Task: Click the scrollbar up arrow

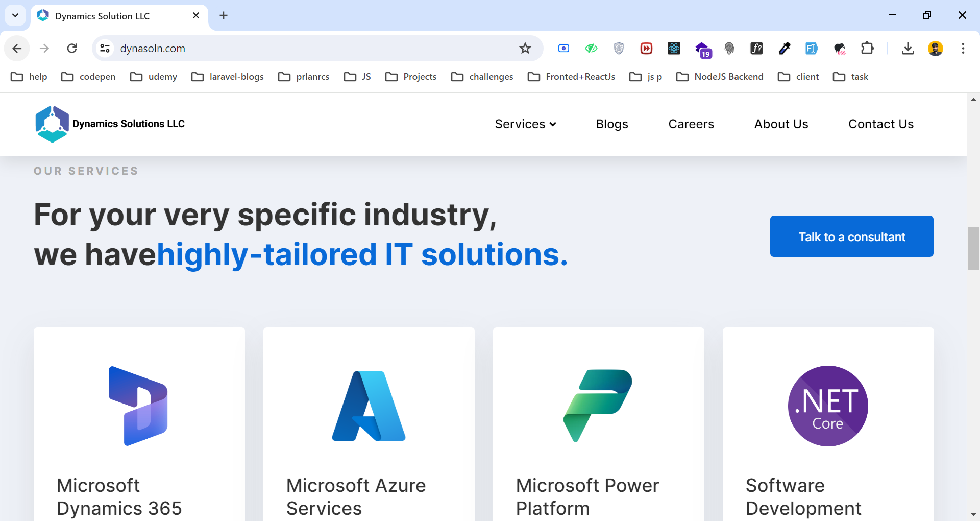Action: (973, 100)
